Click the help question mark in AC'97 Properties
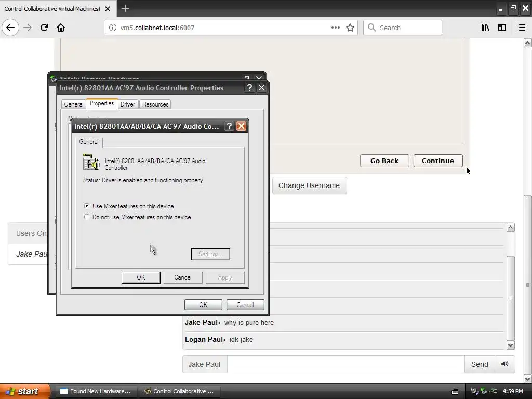This screenshot has width=532, height=399. click(249, 88)
